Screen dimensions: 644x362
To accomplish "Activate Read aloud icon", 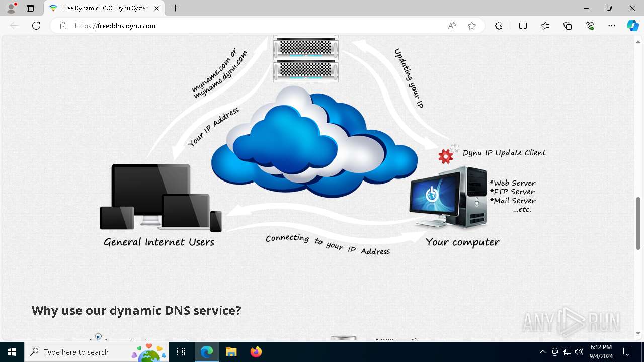I will point(452,26).
